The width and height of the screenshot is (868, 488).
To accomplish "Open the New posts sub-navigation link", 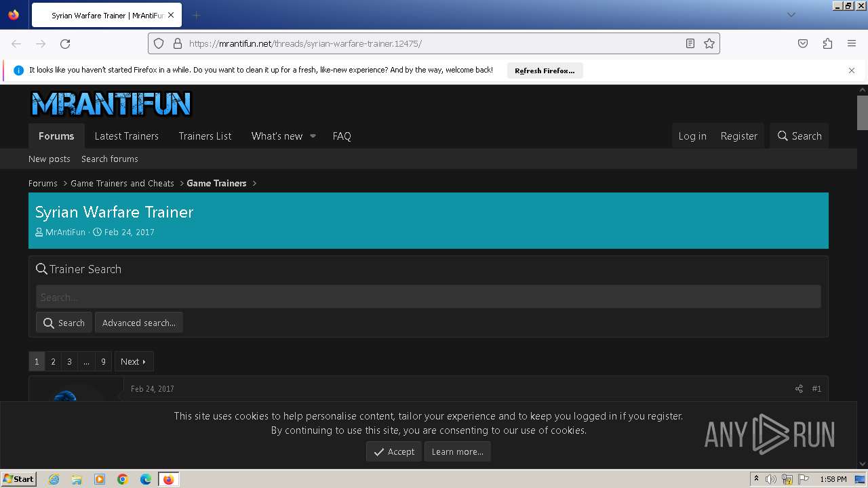I will pyautogui.click(x=50, y=159).
